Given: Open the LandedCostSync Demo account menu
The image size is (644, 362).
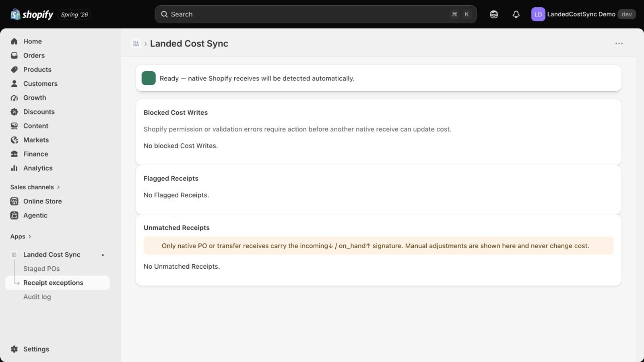Looking at the screenshot, I should 583,14.
